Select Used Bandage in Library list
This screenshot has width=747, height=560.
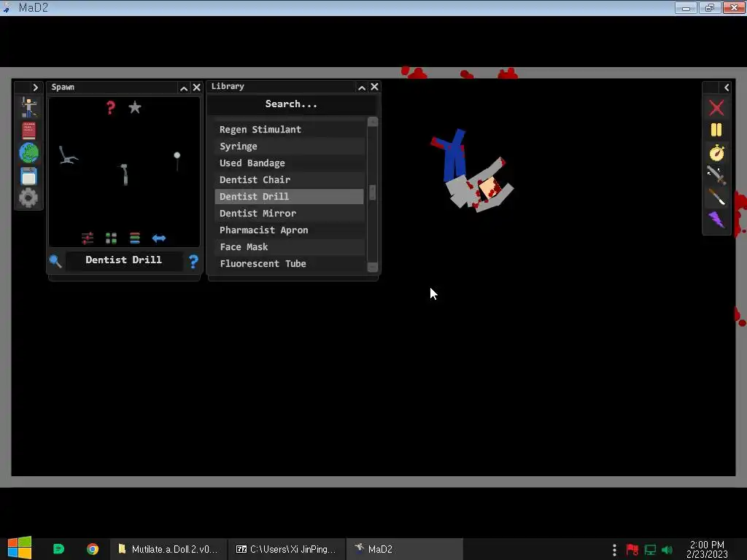289,163
